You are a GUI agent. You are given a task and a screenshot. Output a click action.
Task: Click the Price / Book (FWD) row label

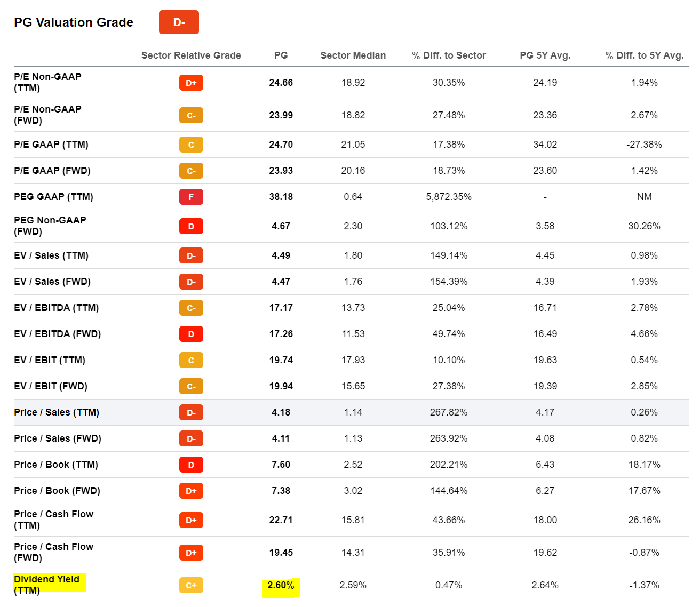click(x=57, y=491)
